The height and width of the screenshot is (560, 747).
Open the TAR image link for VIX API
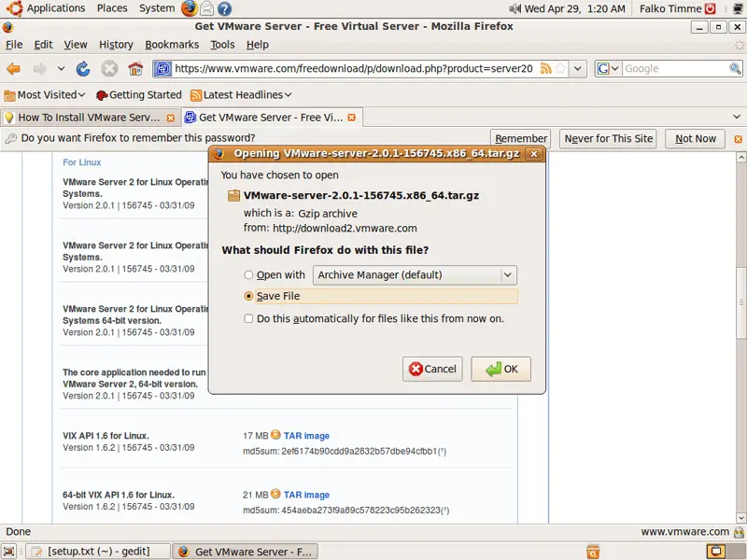pyautogui.click(x=306, y=436)
